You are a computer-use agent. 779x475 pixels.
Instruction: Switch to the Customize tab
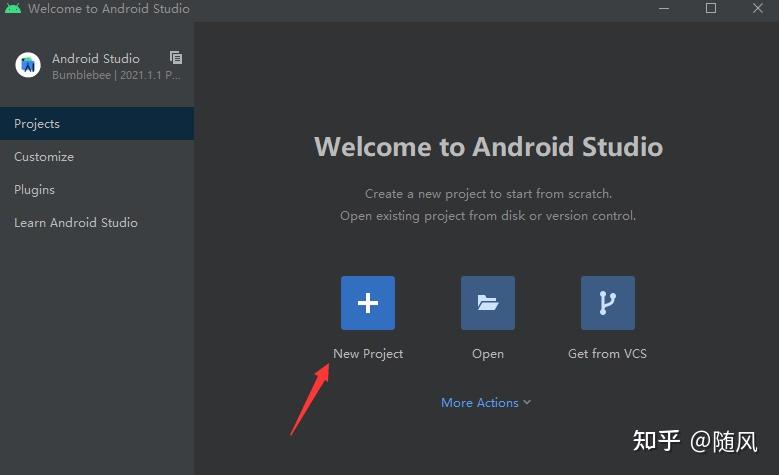coord(44,157)
